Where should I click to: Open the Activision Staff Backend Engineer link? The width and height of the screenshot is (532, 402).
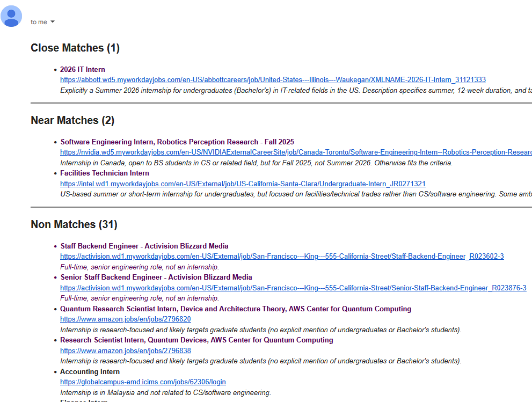point(282,256)
